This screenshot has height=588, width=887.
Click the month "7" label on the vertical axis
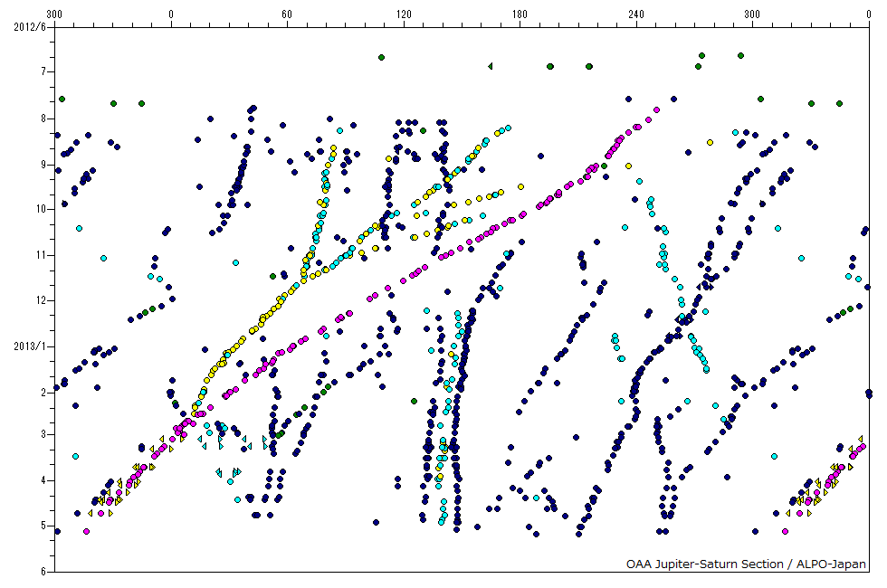click(43, 71)
